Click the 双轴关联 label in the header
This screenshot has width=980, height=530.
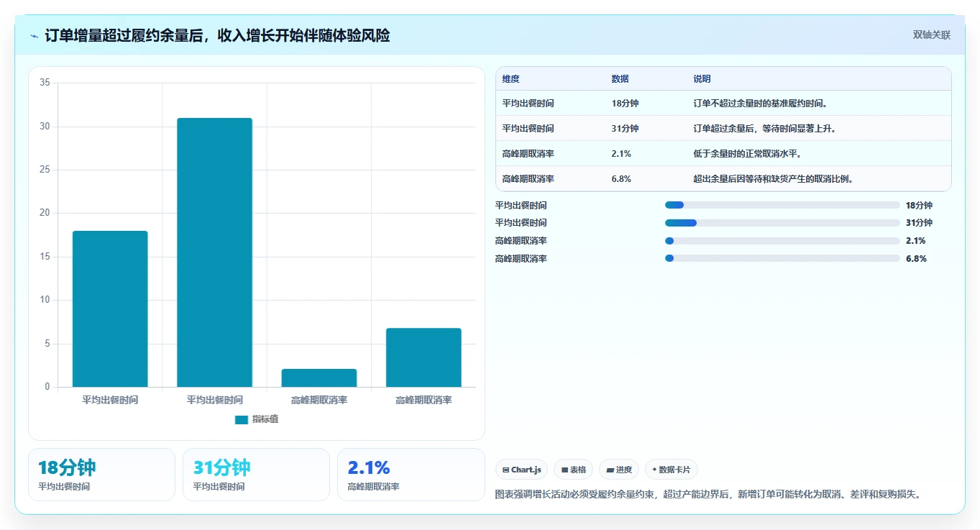[932, 35]
